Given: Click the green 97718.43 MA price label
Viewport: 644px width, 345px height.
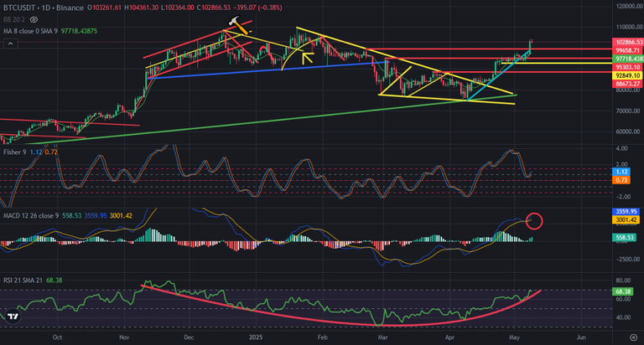Looking at the screenshot, I should click(x=628, y=59).
